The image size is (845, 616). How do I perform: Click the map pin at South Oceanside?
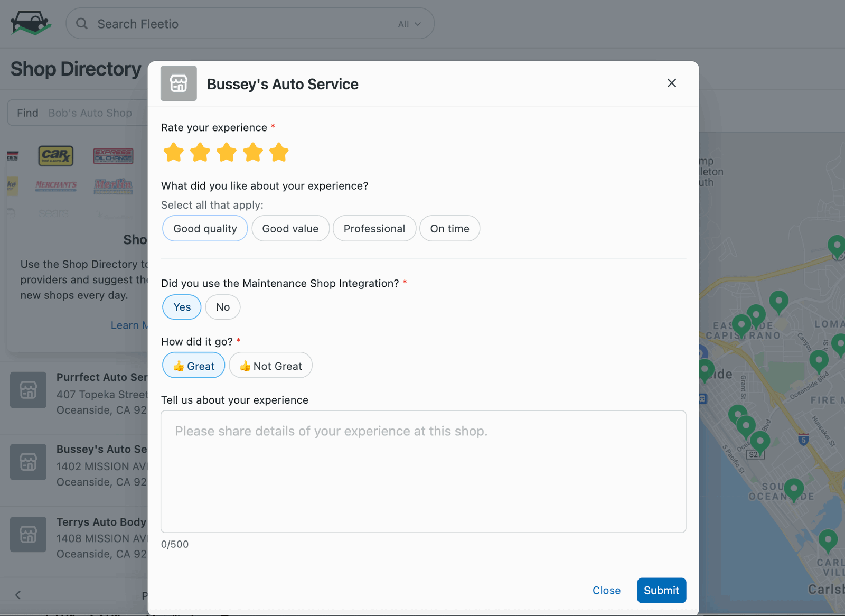click(x=794, y=490)
